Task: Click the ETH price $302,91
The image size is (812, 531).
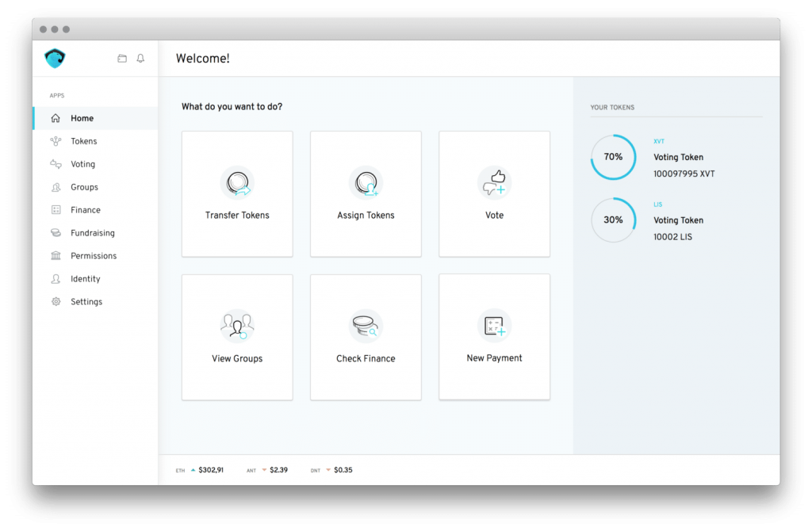Action: point(211,471)
